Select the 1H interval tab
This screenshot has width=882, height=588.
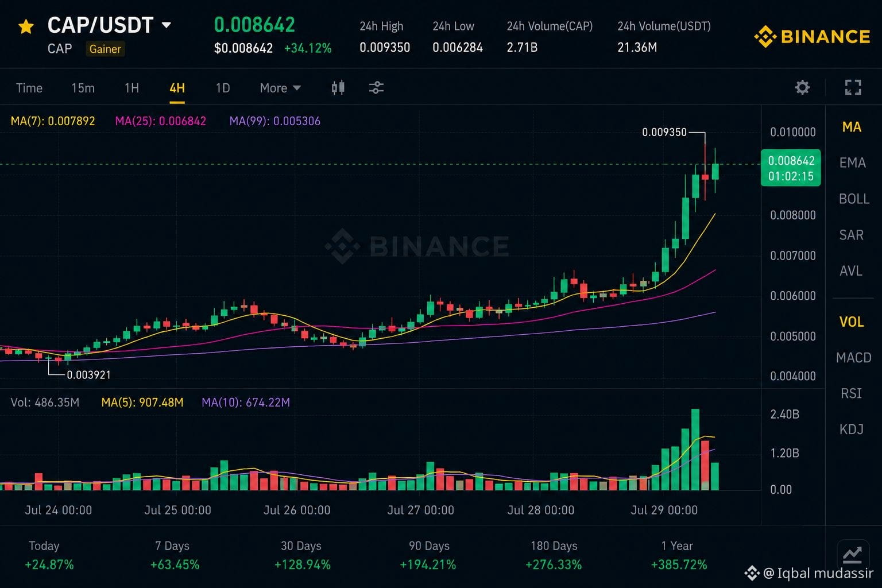click(x=132, y=88)
